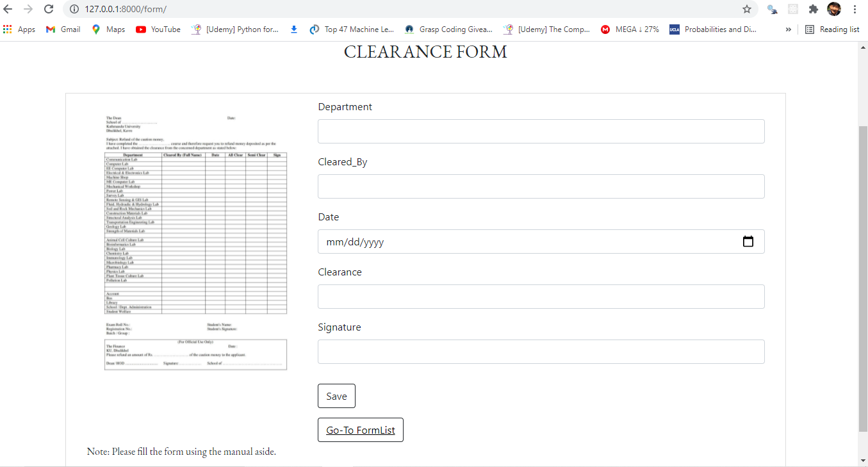Click the Go-To FormList button
This screenshot has height=467, width=868.
click(360, 429)
